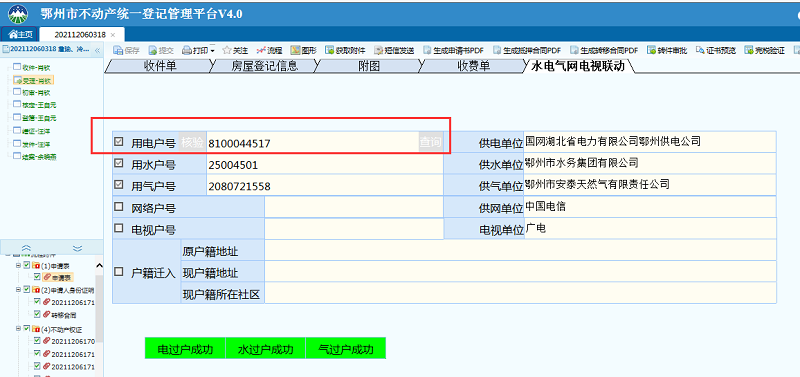The image size is (800, 377).
Task: Select the 初审-肖钦 workflow step
Action: click(x=32, y=92)
